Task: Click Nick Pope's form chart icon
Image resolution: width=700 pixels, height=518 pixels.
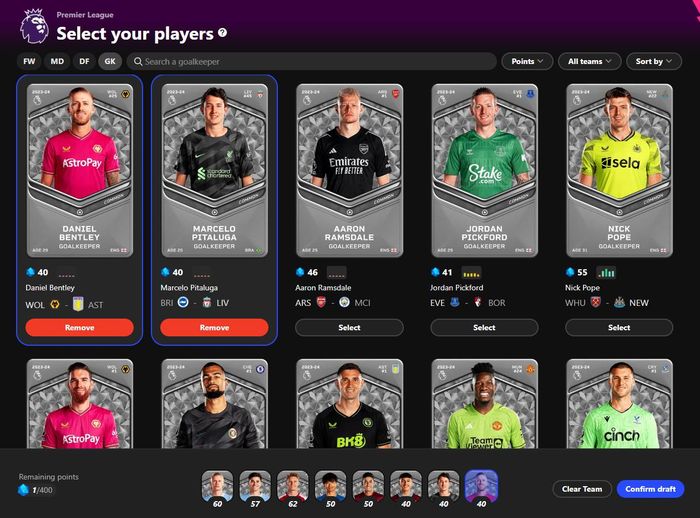Action: click(x=606, y=272)
